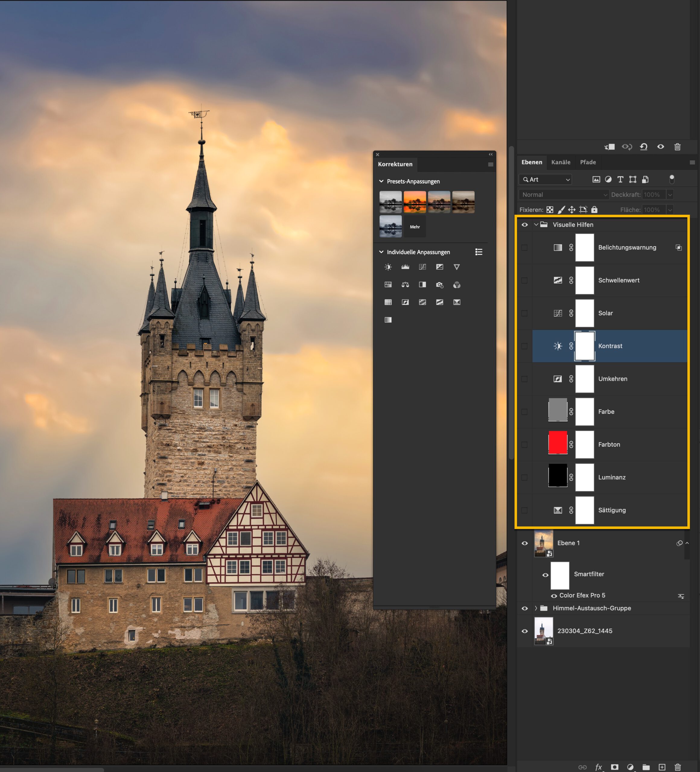Click the trash icon in Layers panel bottom
The width and height of the screenshot is (700, 772).
click(x=677, y=767)
